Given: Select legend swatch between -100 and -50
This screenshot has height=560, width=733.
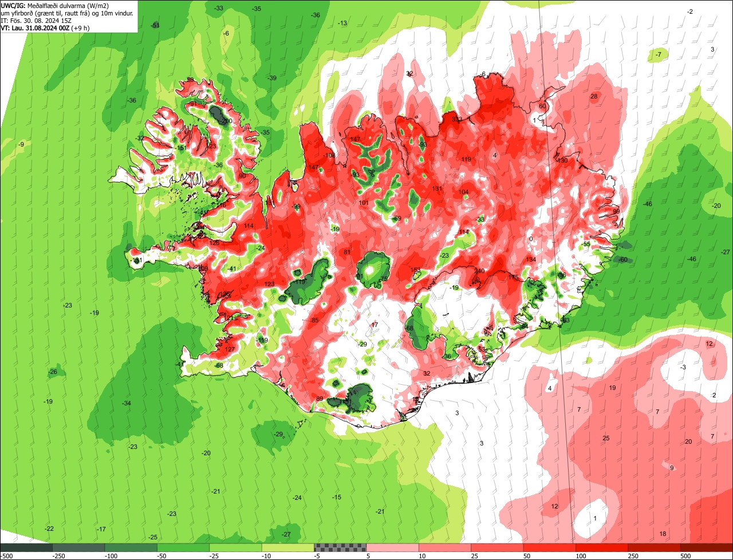Looking at the screenshot, I should 131,547.
